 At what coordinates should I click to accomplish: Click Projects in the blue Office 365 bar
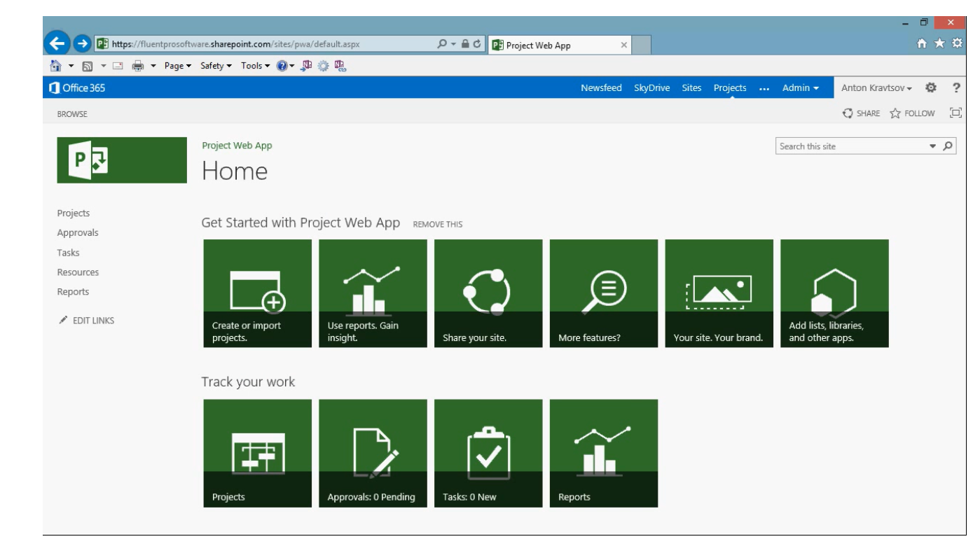[730, 87]
